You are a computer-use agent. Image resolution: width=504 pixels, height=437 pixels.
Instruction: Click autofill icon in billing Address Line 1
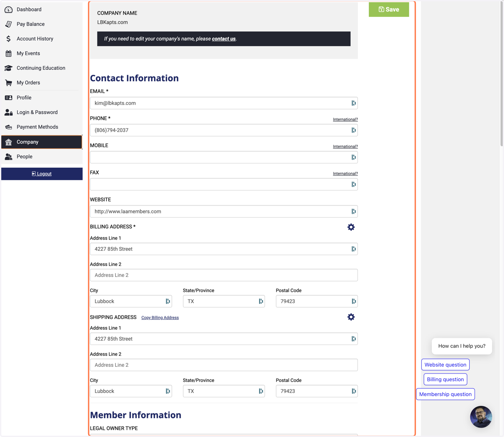point(354,249)
